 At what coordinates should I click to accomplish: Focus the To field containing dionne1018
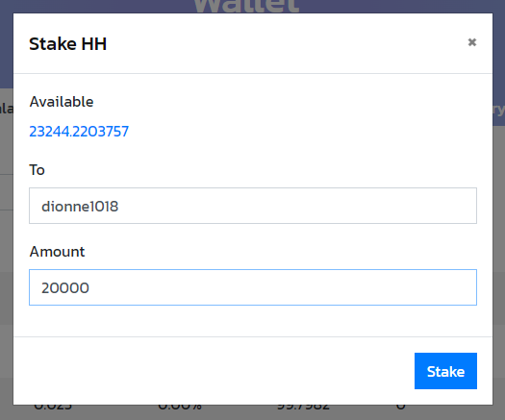point(253,206)
